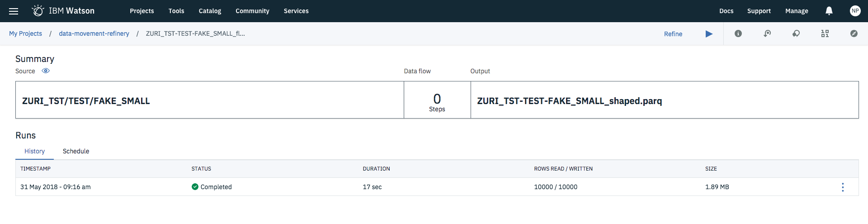Switch to the Schedule tab
The width and height of the screenshot is (868, 224).
[x=76, y=151]
